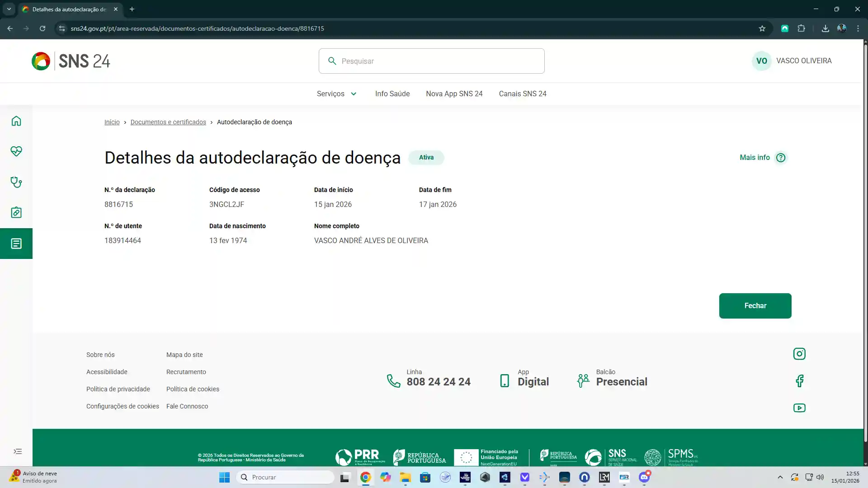This screenshot has height=488, width=868.
Task: Open the YouTube icon in footer
Action: 799,408
